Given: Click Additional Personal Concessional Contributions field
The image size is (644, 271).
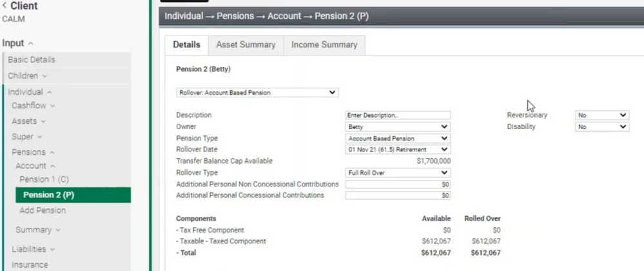Looking at the screenshot, I should coord(398,196).
